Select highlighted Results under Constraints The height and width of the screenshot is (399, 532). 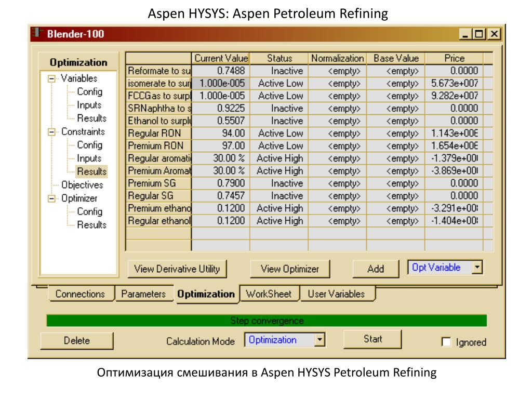coord(91,171)
